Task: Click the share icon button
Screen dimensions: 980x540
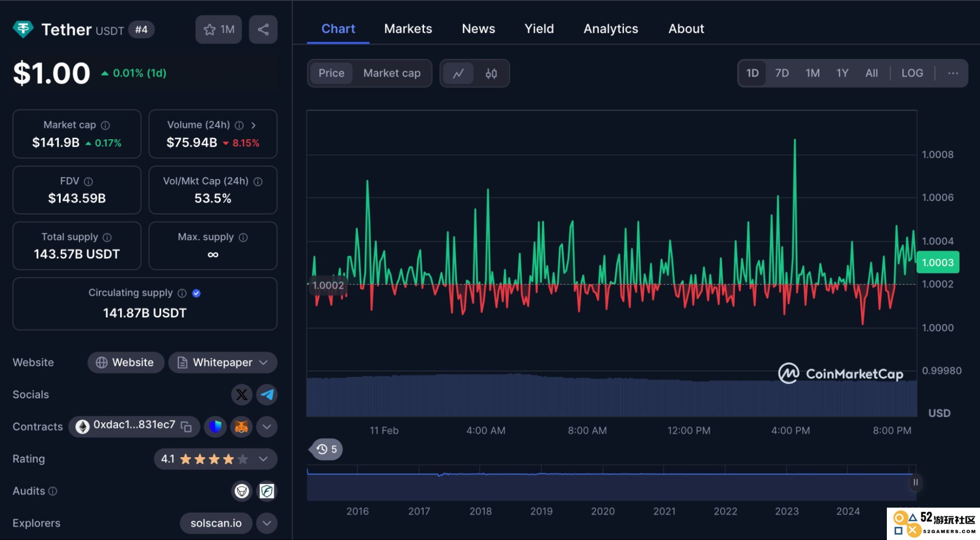Action: click(263, 29)
